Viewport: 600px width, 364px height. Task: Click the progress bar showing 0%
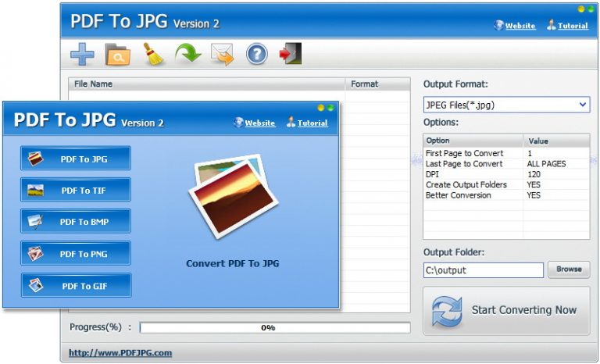coord(275,327)
